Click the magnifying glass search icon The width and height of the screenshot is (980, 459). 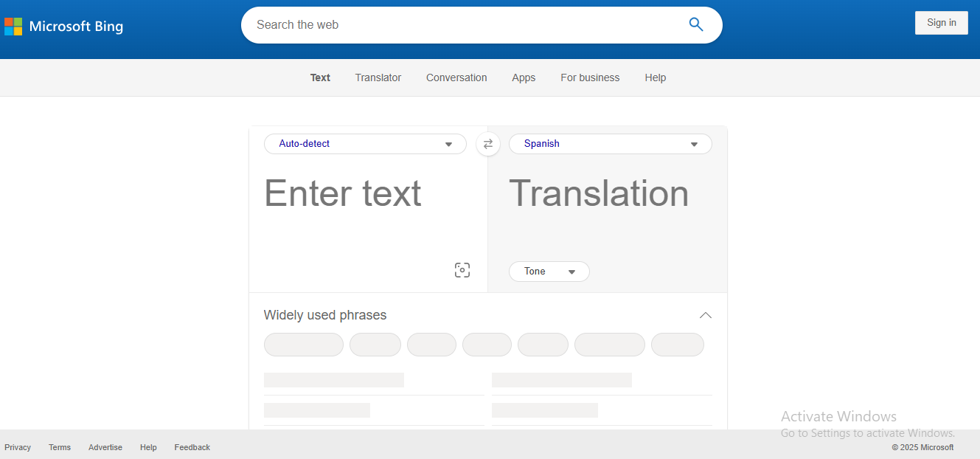click(695, 24)
